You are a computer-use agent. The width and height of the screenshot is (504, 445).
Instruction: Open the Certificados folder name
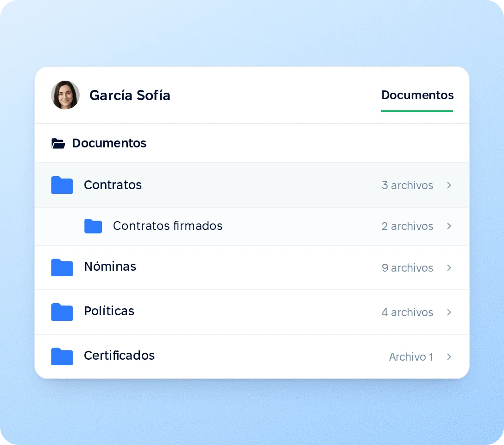click(119, 355)
